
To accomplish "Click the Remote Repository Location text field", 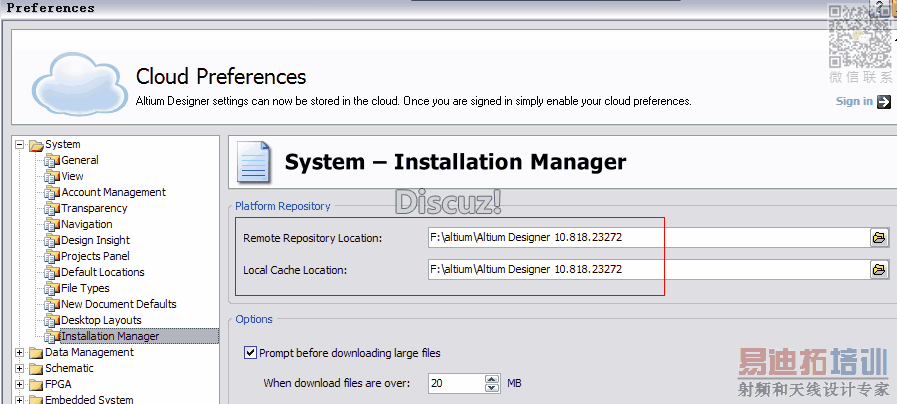I will pyautogui.click(x=647, y=238).
